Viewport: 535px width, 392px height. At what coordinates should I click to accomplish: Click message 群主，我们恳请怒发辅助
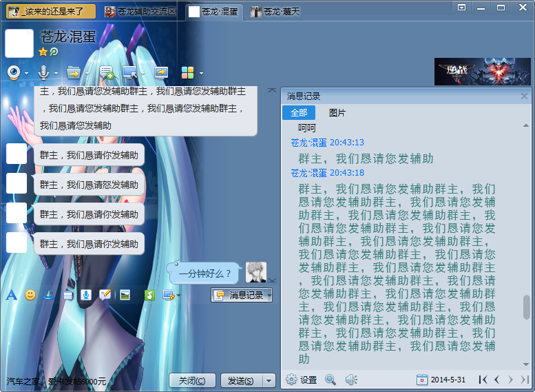click(x=89, y=185)
